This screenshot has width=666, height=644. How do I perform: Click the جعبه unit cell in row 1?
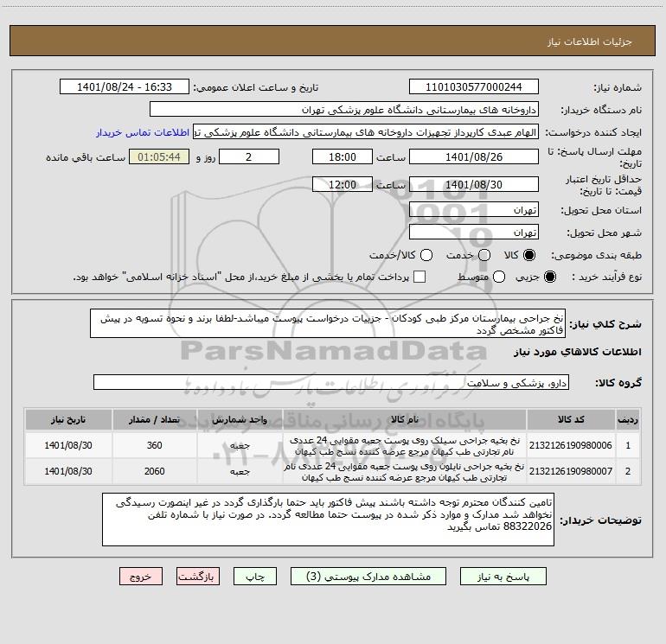tap(240, 446)
